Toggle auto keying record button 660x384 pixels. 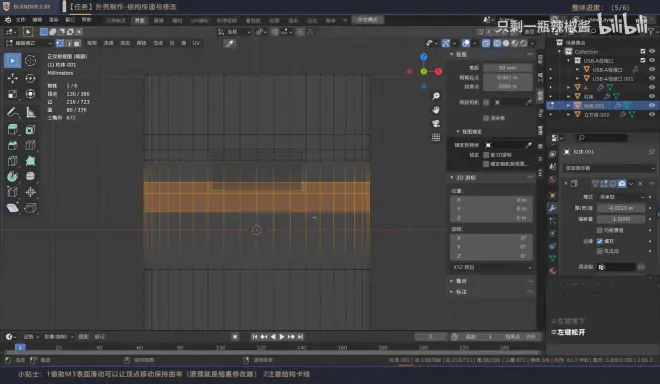click(x=235, y=337)
